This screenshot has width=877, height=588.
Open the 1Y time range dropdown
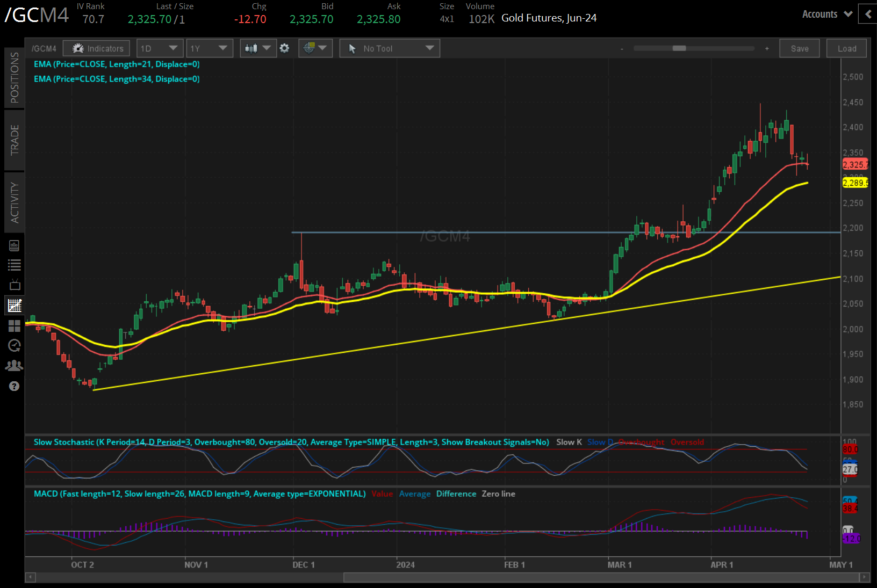point(209,48)
